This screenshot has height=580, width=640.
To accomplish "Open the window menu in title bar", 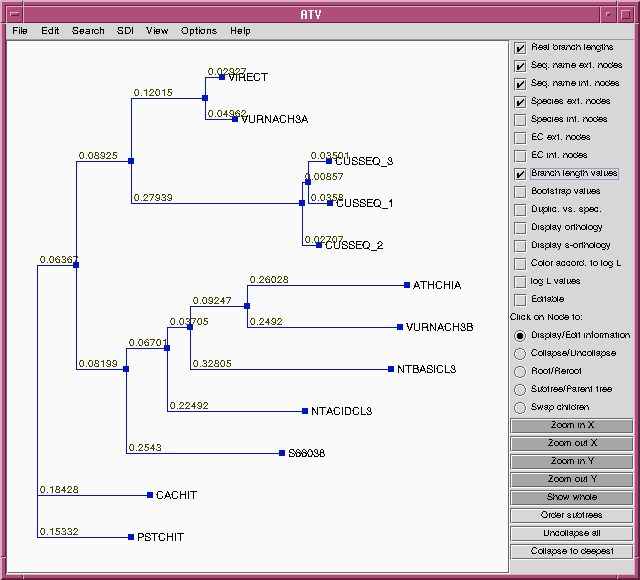I will point(15,15).
